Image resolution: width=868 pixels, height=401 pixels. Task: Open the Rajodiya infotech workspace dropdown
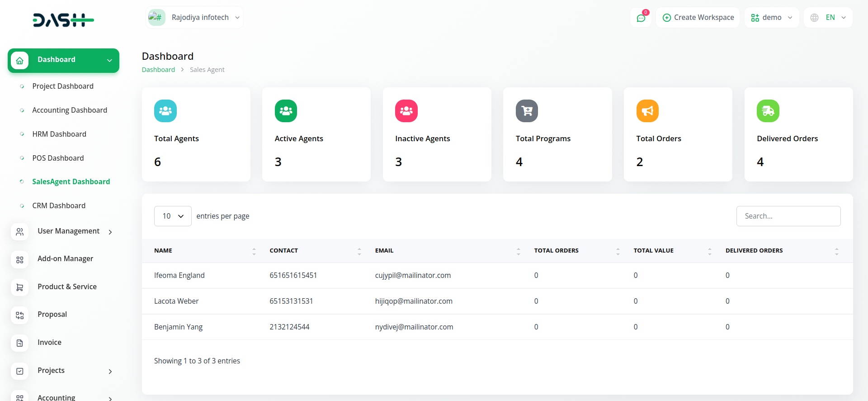[195, 18]
